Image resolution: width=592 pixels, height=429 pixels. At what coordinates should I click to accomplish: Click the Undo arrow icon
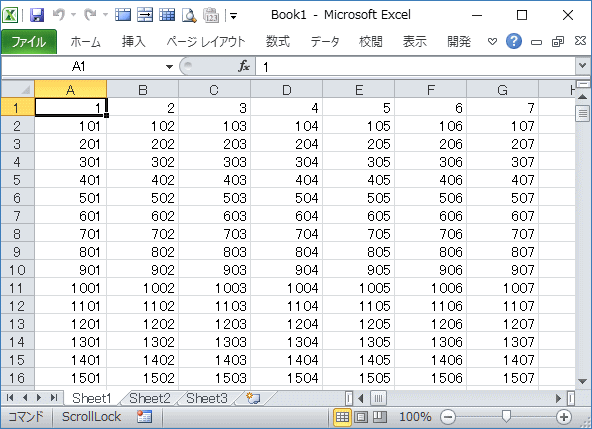(x=59, y=15)
